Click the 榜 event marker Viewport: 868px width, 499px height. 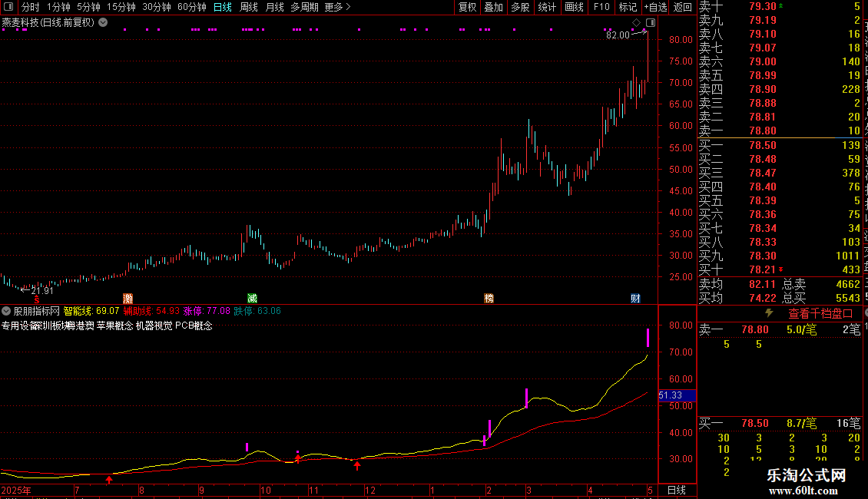click(489, 299)
